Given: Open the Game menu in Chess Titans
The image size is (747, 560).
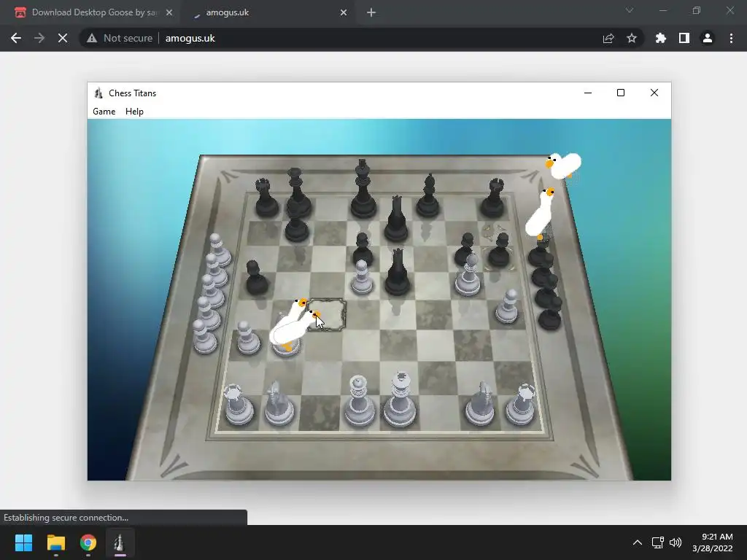Looking at the screenshot, I should 104,112.
